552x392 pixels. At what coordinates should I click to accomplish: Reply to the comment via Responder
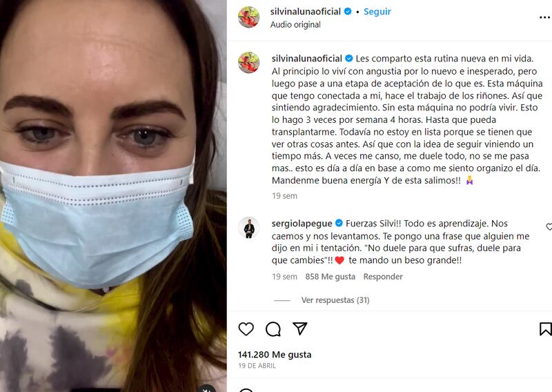pos(383,277)
